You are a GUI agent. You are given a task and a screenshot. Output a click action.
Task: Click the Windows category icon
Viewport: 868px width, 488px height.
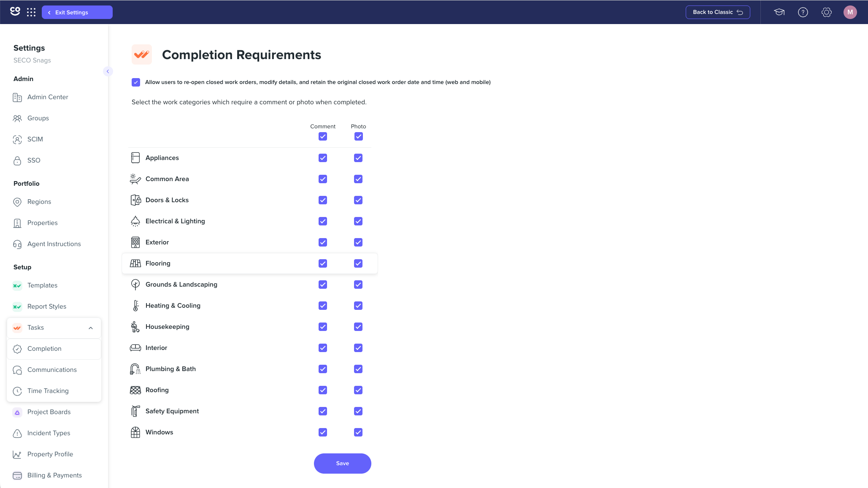point(135,432)
